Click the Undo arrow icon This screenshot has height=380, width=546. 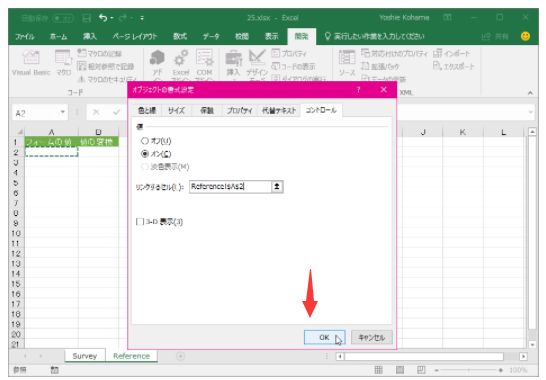click(x=102, y=17)
